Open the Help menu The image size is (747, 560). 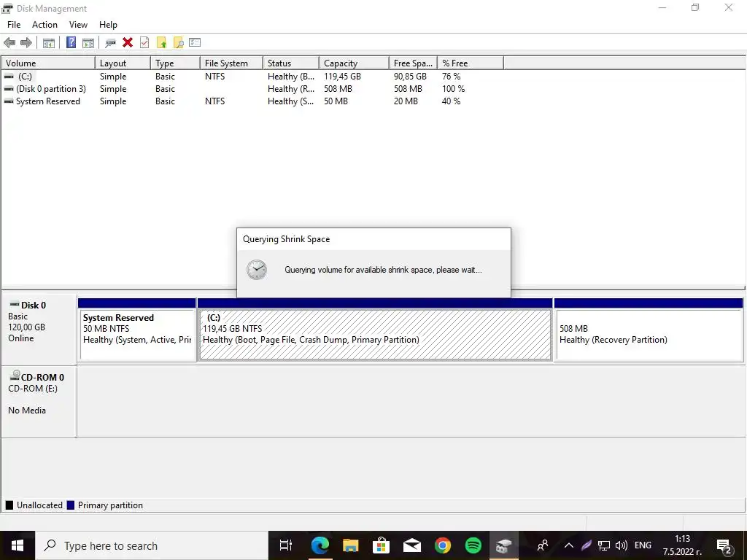[x=108, y=25]
